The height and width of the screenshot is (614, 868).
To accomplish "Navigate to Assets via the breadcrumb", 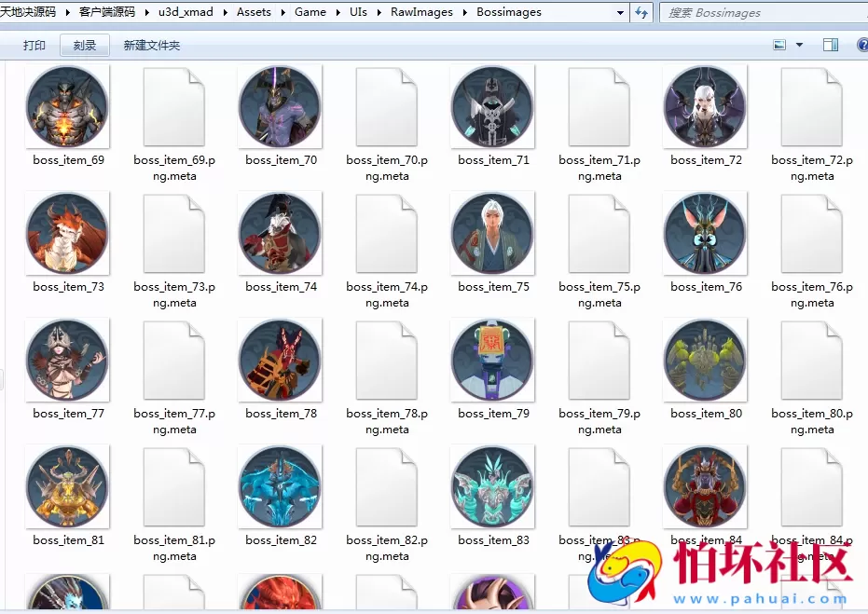I will [x=254, y=12].
